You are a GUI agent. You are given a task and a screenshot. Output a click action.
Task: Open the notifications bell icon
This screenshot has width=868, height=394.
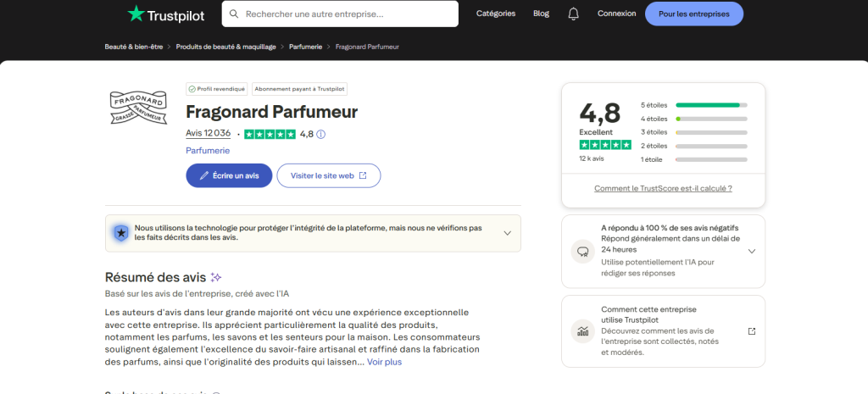pyautogui.click(x=573, y=14)
